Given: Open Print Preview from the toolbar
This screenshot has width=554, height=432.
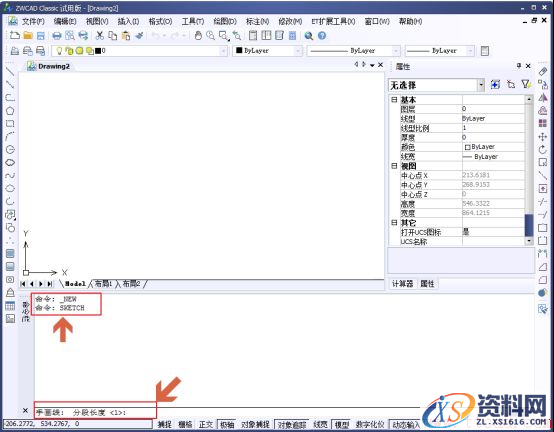Looking at the screenshot, I should [x=70, y=36].
